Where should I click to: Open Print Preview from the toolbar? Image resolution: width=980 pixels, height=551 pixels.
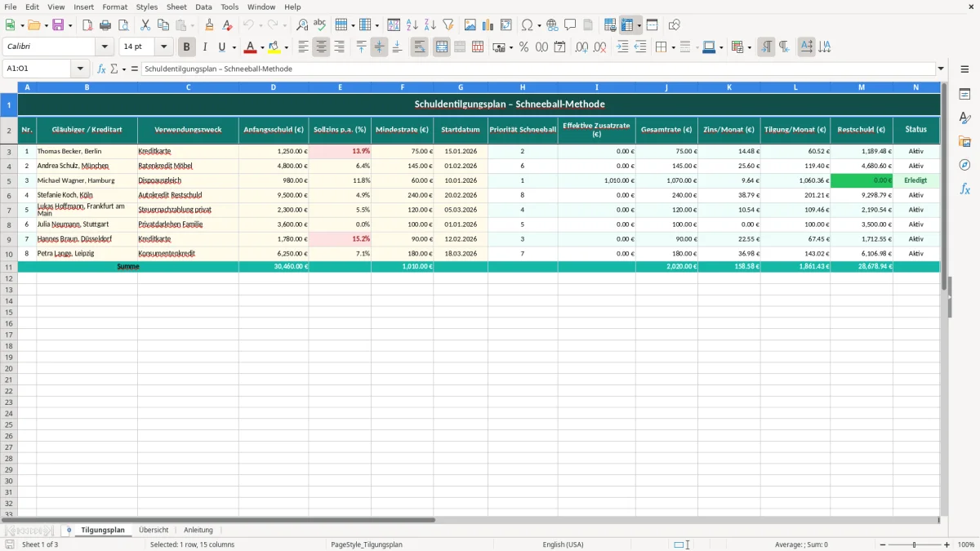pyautogui.click(x=123, y=25)
